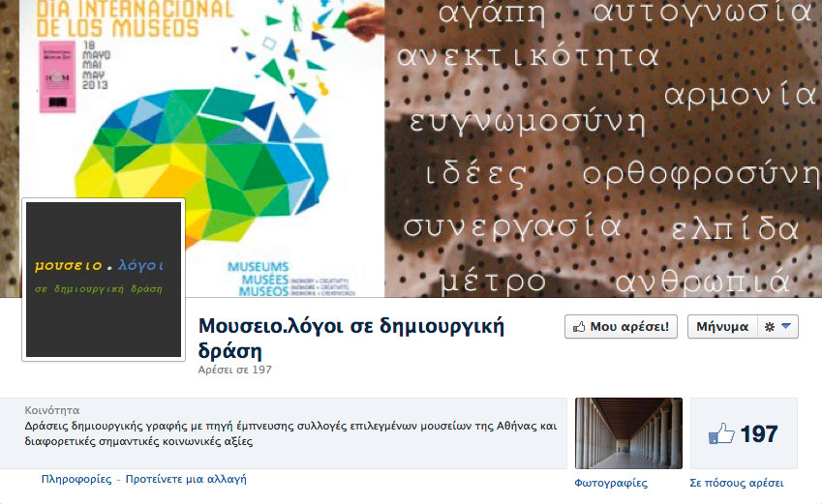This screenshot has width=822, height=504.
Task: Click the Κοινότητα category label
Action: tap(52, 410)
